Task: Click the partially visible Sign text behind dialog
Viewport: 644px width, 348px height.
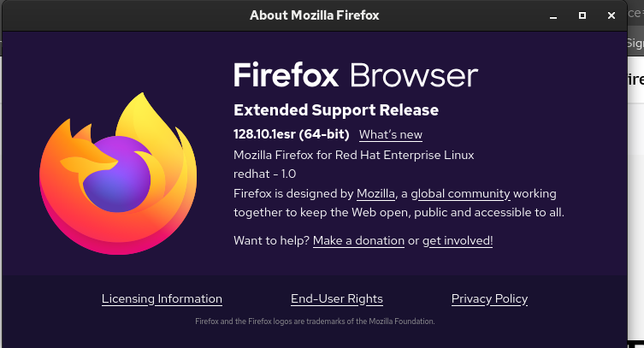Action: [x=635, y=43]
